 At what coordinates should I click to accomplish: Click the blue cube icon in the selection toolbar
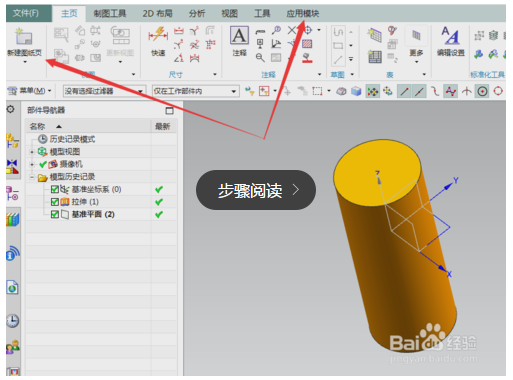click(x=356, y=91)
